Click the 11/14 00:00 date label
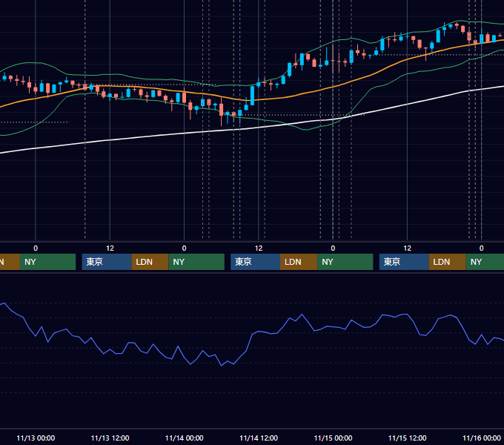Image resolution: width=504 pixels, height=445 pixels. 184,438
